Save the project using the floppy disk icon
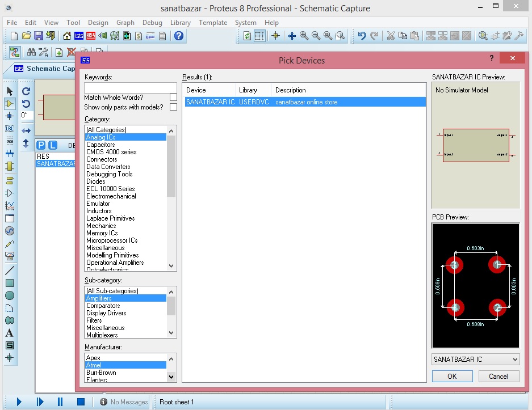 [39, 36]
